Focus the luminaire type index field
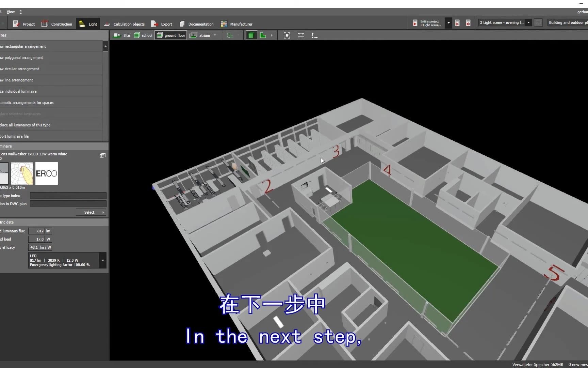 click(68, 196)
